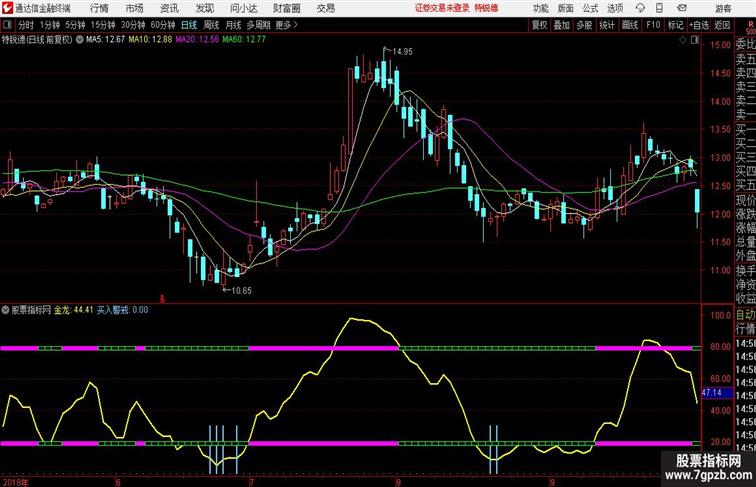
Task: Click the 自动 label in right panel
Action: tap(745, 315)
